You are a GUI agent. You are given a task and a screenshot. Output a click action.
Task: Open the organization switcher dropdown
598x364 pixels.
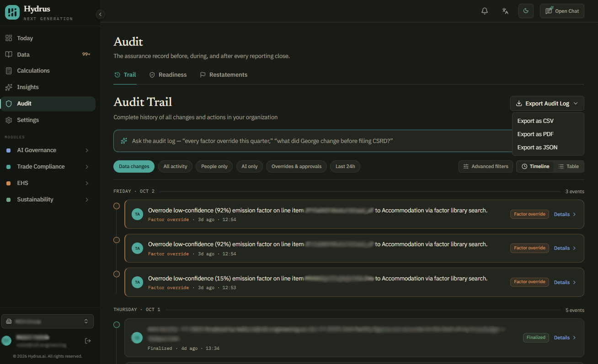click(48, 322)
